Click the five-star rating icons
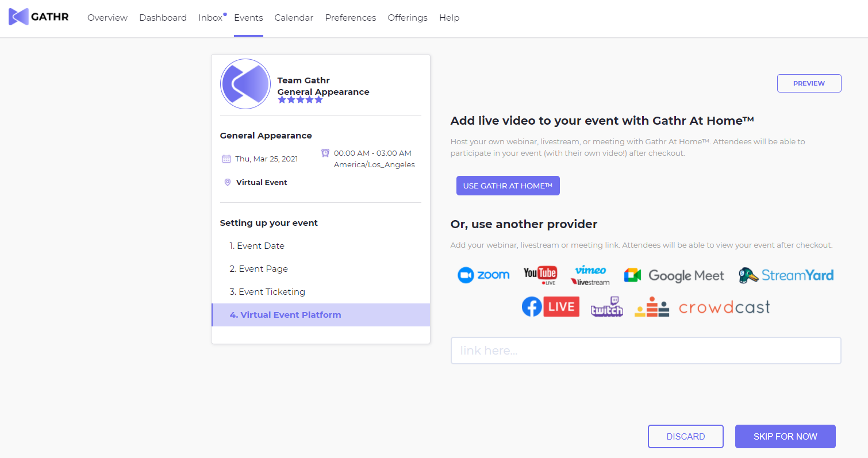Image resolution: width=868 pixels, height=458 pixels. pos(301,100)
